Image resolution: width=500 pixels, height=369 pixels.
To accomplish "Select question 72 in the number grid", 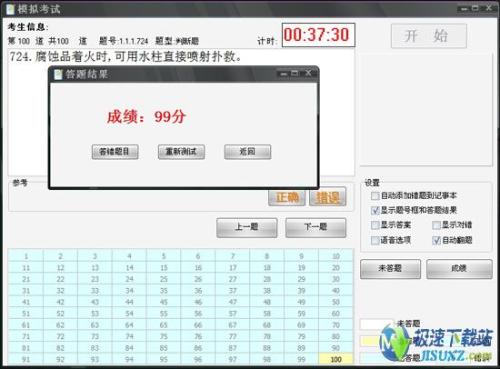I will pos(60,337).
